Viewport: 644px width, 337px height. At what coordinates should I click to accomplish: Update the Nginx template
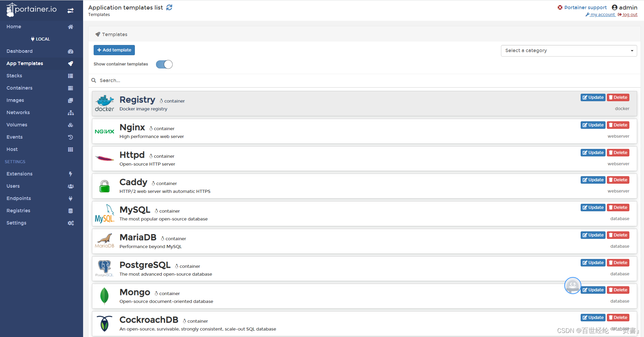click(593, 125)
